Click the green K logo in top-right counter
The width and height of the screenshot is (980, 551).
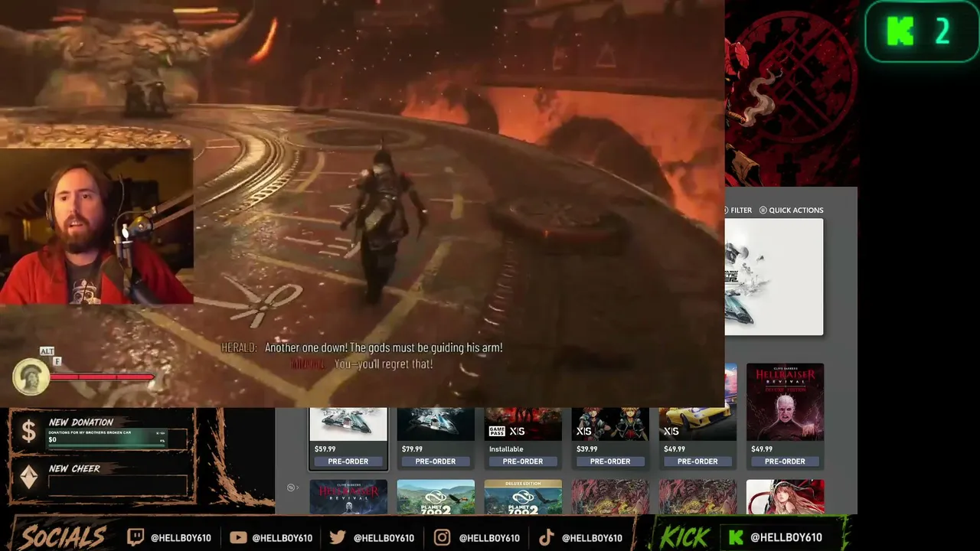[x=900, y=31]
